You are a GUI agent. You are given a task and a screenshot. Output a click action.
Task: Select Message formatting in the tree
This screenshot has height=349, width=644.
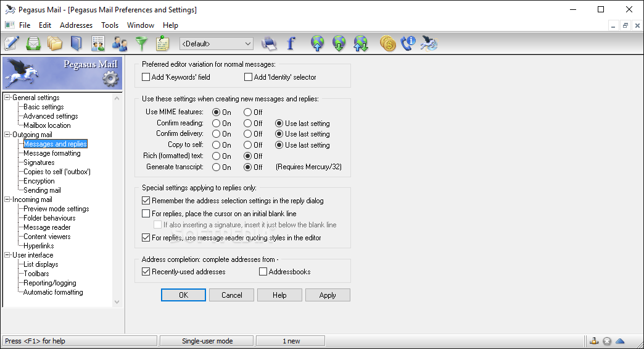(x=52, y=153)
